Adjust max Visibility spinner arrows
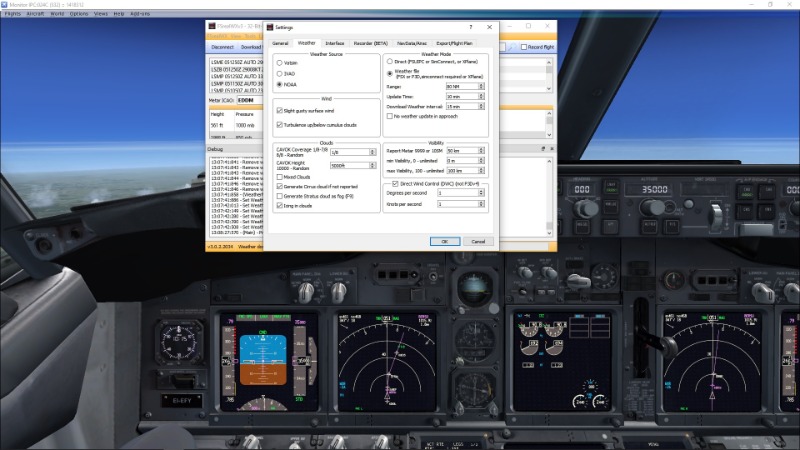800x450 pixels. tap(481, 170)
